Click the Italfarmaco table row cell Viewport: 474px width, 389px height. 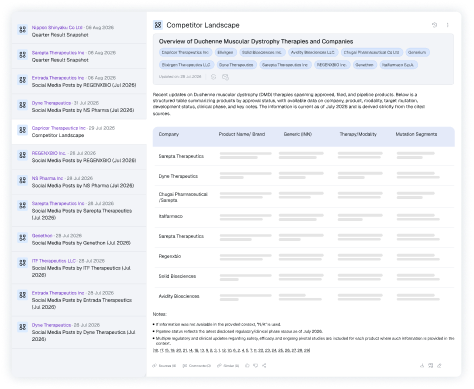(171, 216)
